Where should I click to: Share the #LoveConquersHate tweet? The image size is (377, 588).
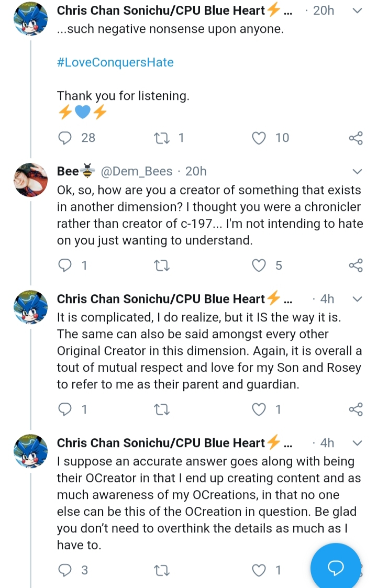(356, 138)
